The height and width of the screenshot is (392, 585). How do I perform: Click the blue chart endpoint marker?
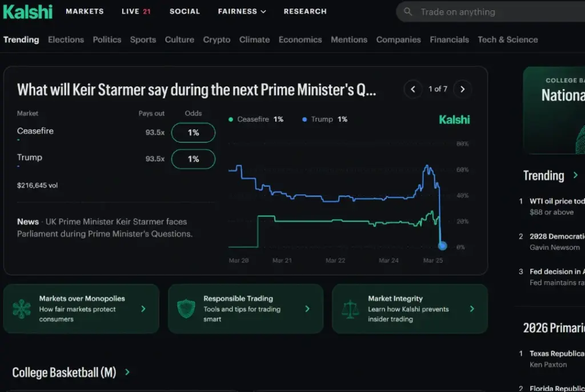443,246
